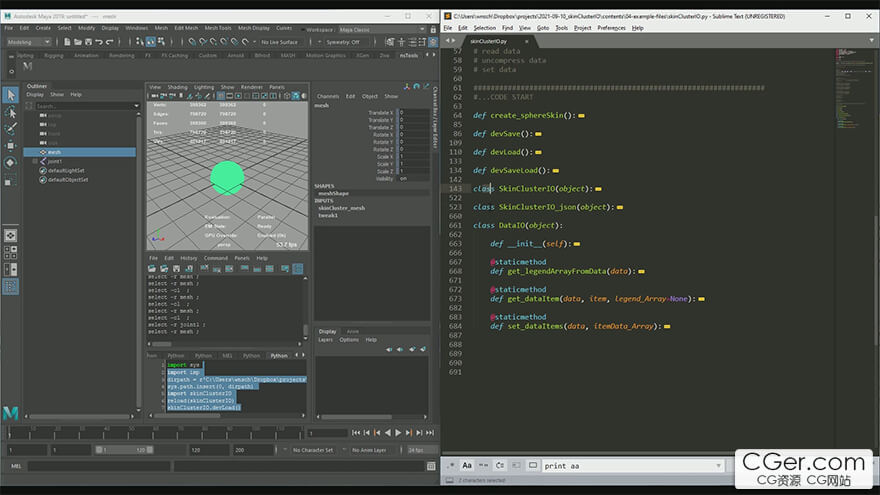Image resolution: width=880 pixels, height=495 pixels.
Task: Open the No Anim Layer dropdown
Action: tap(370, 450)
